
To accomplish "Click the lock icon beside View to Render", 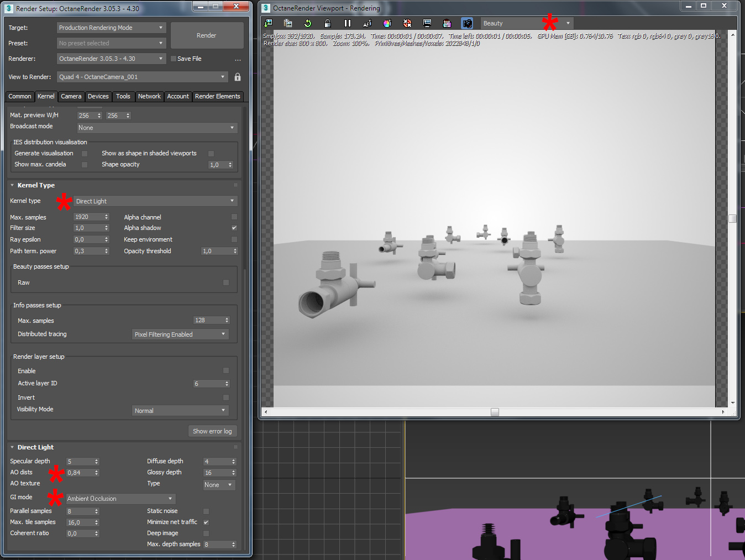I will [x=238, y=77].
